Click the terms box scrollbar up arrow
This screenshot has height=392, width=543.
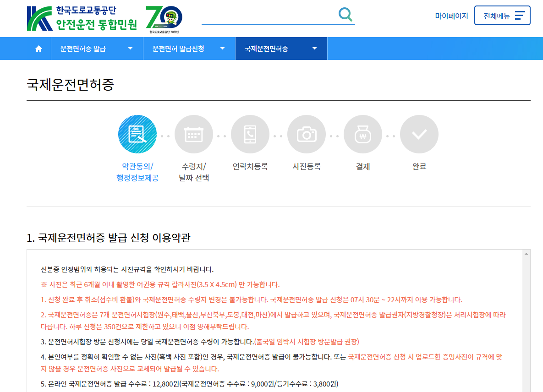tap(526, 254)
